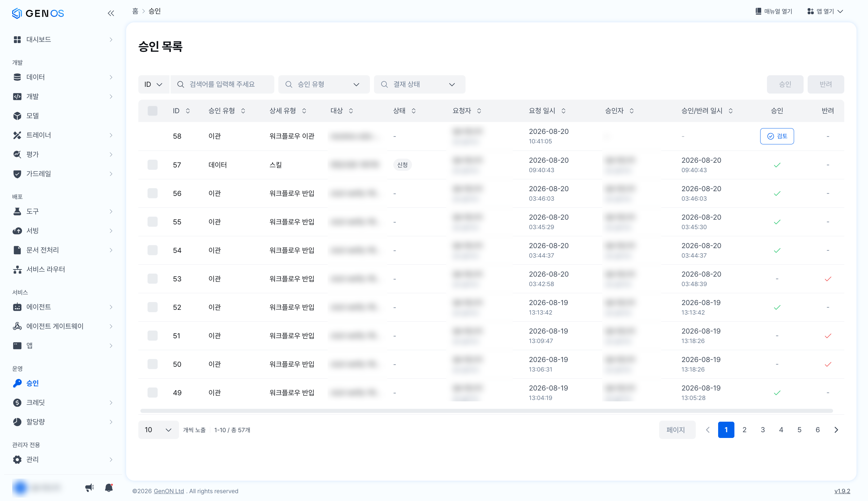The width and height of the screenshot is (868, 501).
Task: Open the rows-per-page dropdown showing 10
Action: pyautogui.click(x=158, y=430)
